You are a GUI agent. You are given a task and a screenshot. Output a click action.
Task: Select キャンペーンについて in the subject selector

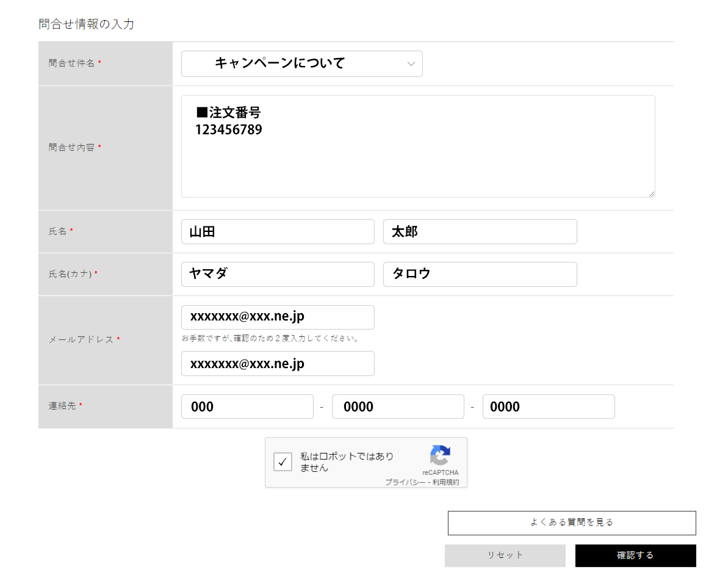[301, 63]
